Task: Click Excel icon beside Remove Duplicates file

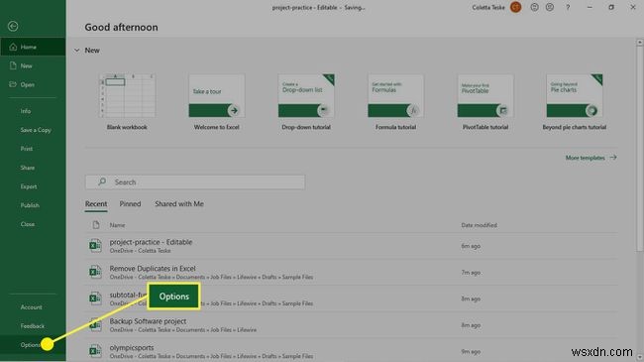Action: click(x=95, y=273)
